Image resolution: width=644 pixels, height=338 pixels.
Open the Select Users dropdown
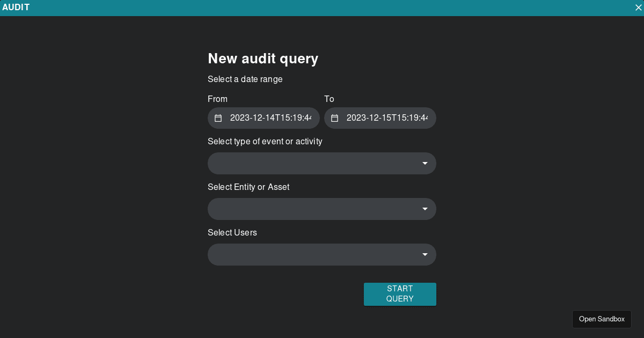click(x=322, y=254)
